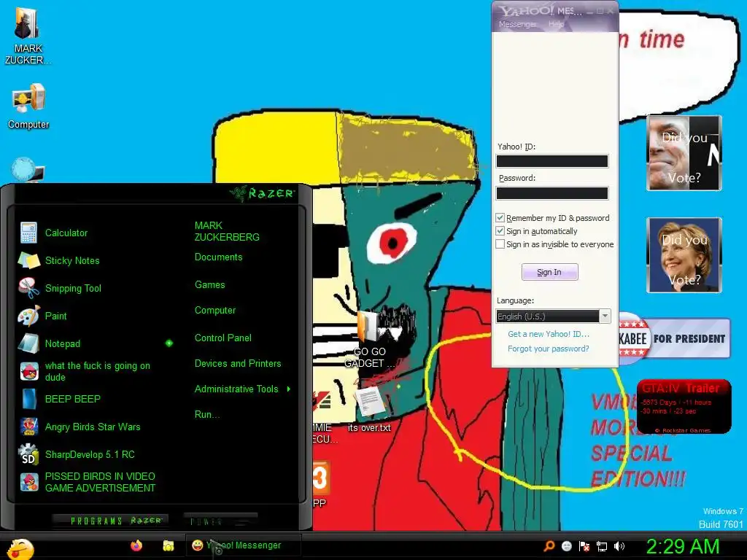Click the Yahoo! ID input field
747x560 pixels.
[552, 161]
